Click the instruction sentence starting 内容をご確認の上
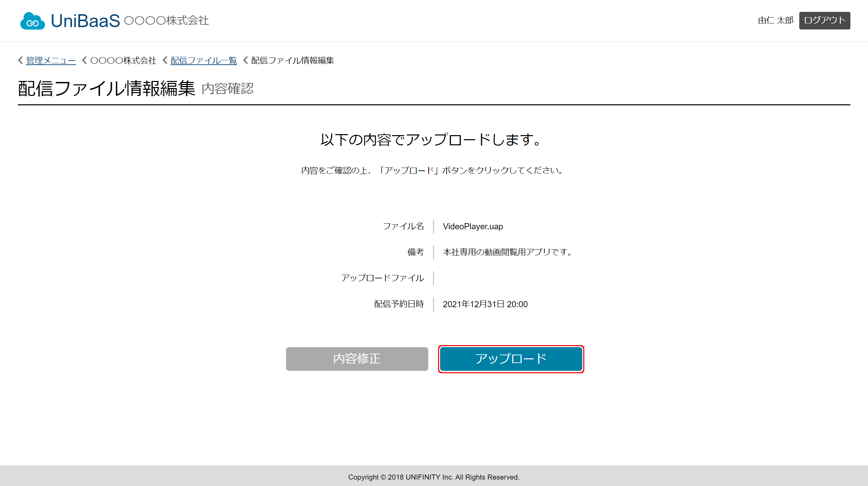This screenshot has height=486, width=868. pos(432,170)
